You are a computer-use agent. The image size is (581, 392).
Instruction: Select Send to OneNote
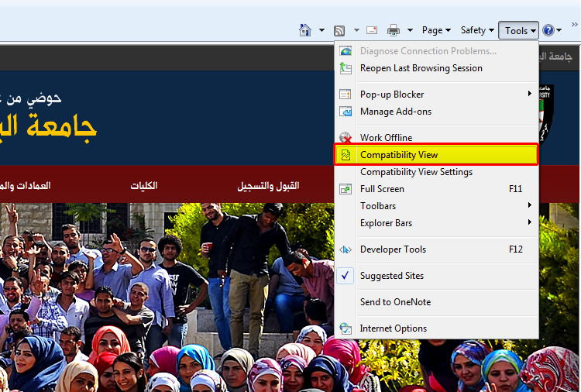click(436, 302)
